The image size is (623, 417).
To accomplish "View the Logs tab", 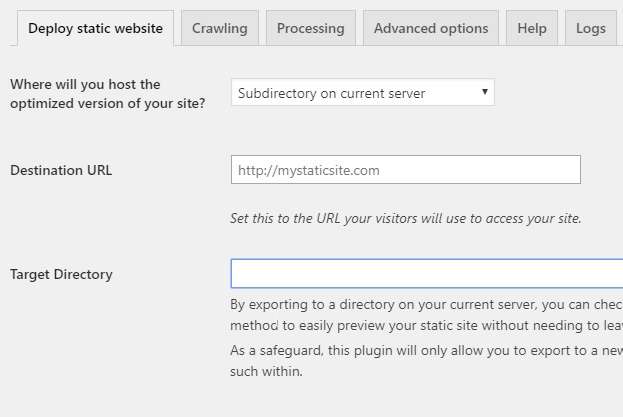I will [x=590, y=28].
